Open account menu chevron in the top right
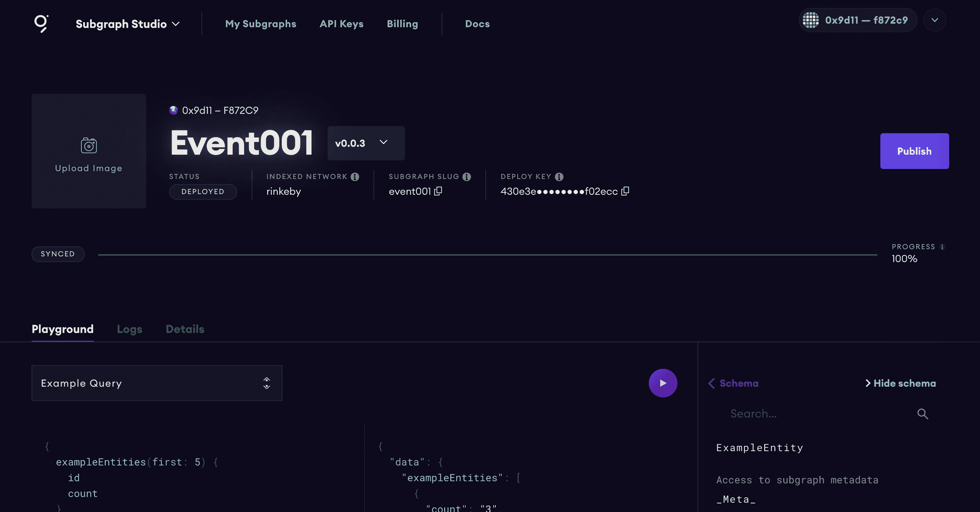The width and height of the screenshot is (980, 512). [x=934, y=20]
